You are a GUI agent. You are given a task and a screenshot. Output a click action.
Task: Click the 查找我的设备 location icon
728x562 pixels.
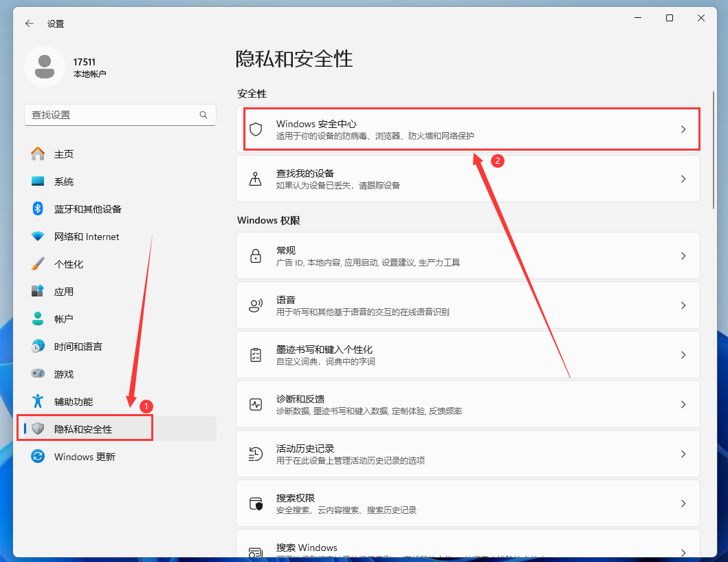[256, 179]
